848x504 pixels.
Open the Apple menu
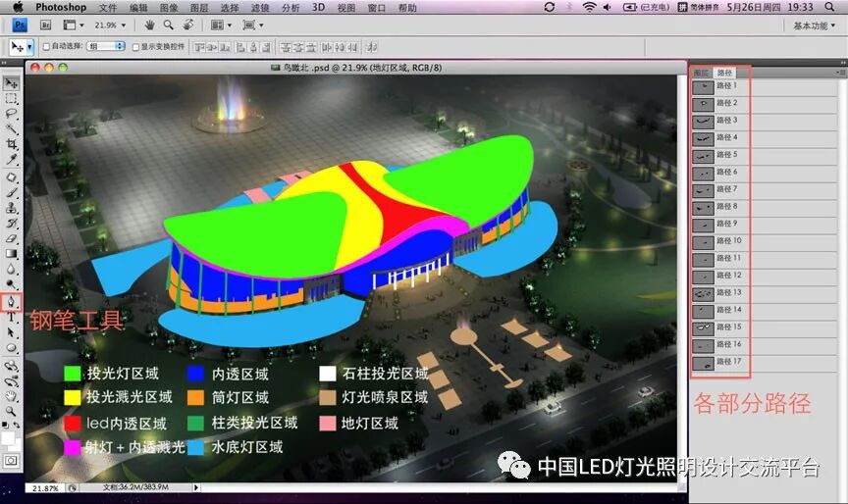[18, 7]
